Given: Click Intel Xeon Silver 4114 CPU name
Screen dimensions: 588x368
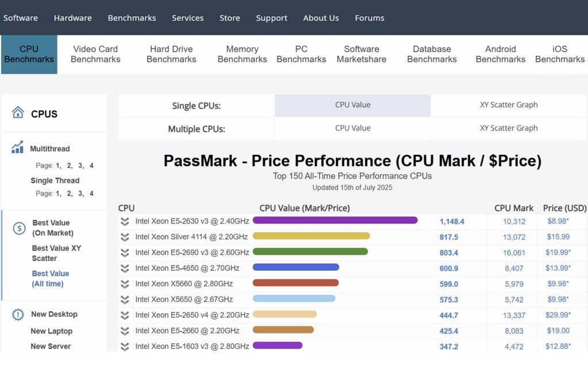Looking at the screenshot, I should point(192,237).
